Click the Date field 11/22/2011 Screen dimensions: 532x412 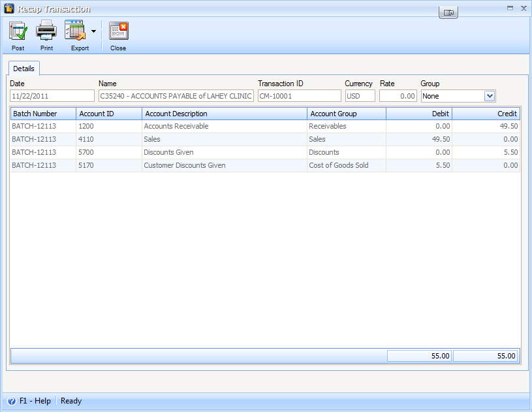click(x=52, y=96)
